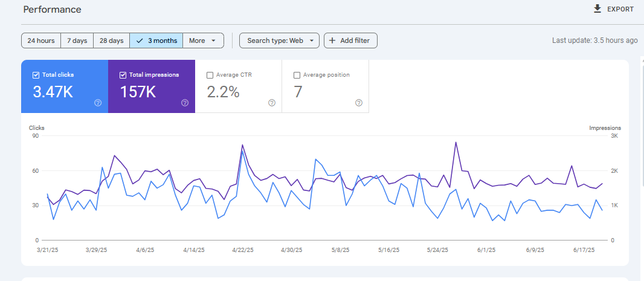Click help icon on Total clicks card
The height and width of the screenshot is (281, 644).
coord(98,103)
